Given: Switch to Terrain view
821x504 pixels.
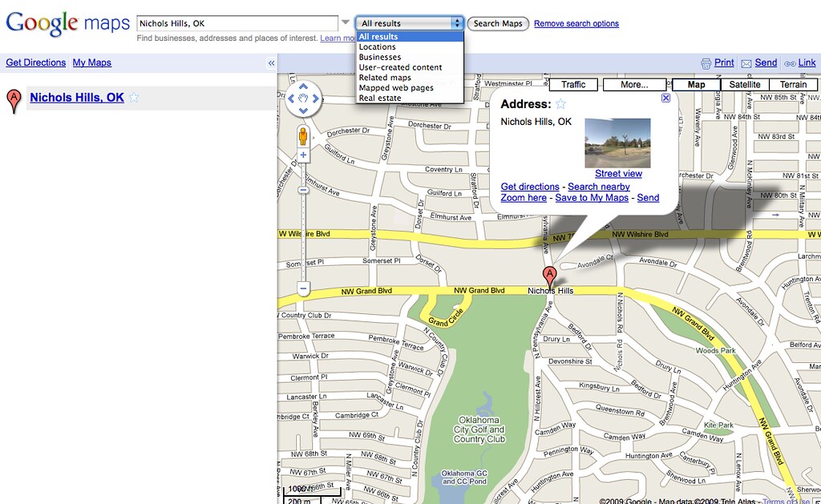Looking at the screenshot, I should pos(793,83).
